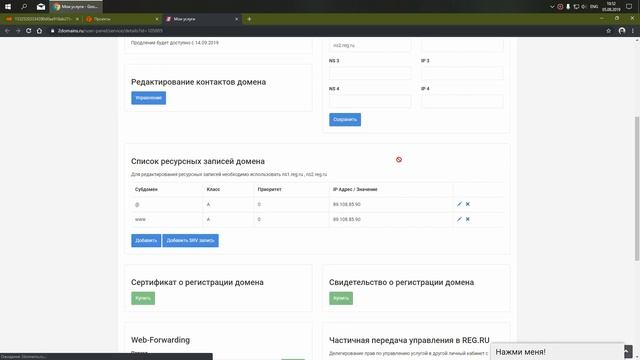Open the Mail app from the taskbar
Screen dimensions: 640x360
(x=41, y=7)
